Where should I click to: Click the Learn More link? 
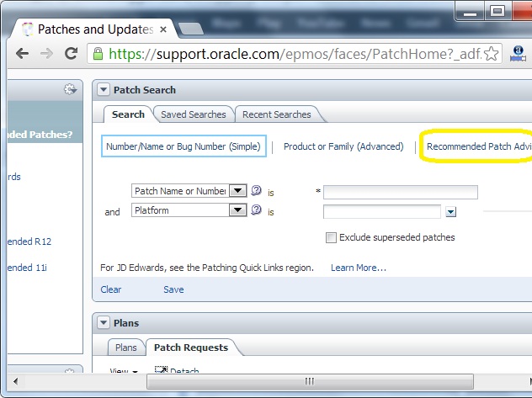click(359, 268)
